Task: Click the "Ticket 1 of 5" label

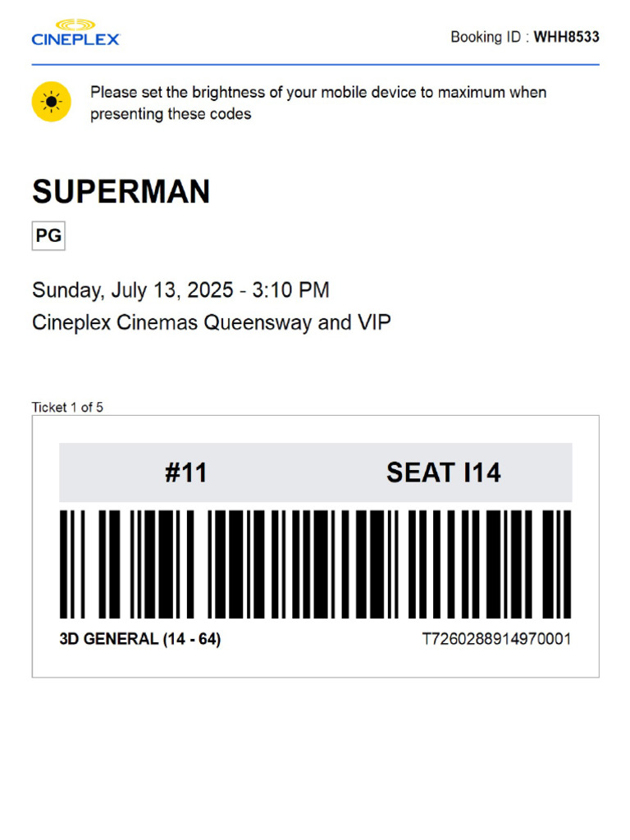Action: (x=67, y=407)
